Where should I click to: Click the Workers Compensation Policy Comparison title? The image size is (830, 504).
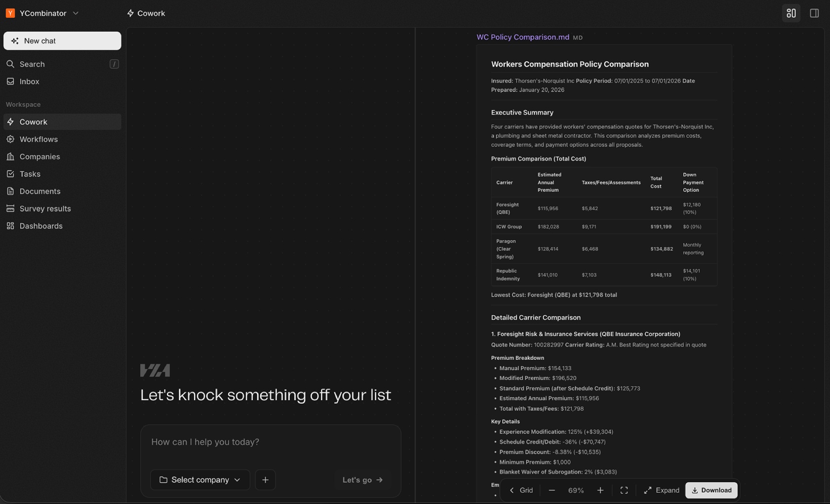point(570,64)
